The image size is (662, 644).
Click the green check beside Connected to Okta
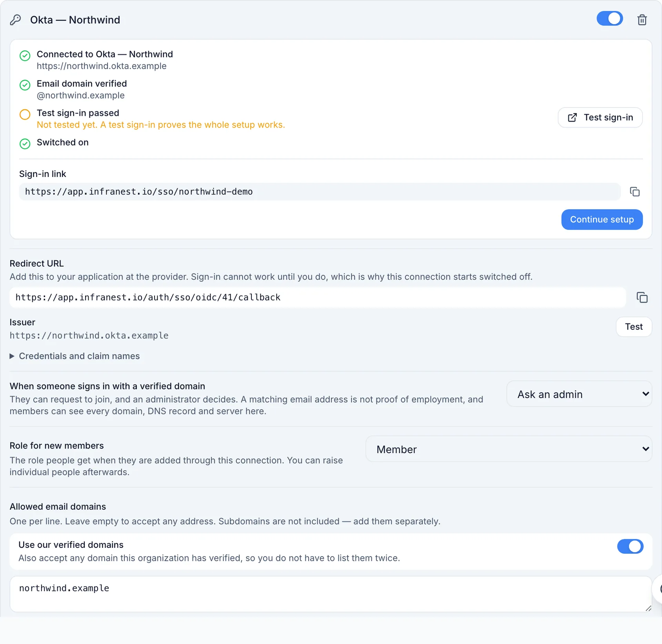click(25, 55)
